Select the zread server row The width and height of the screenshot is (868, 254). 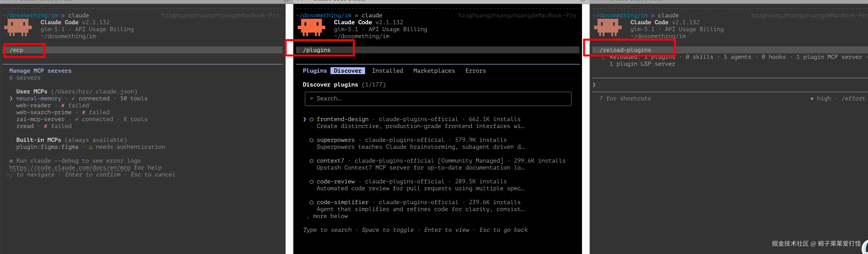point(44,126)
